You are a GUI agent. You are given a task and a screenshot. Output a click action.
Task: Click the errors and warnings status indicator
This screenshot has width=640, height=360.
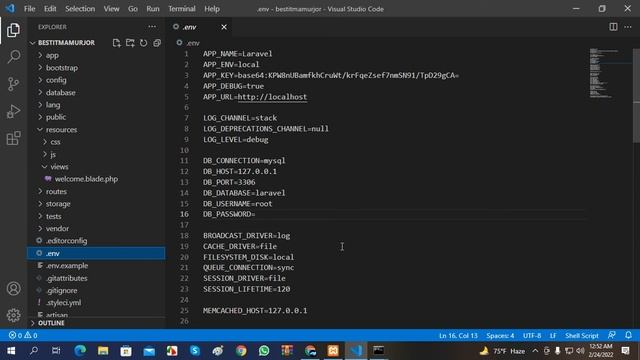(x=23, y=336)
